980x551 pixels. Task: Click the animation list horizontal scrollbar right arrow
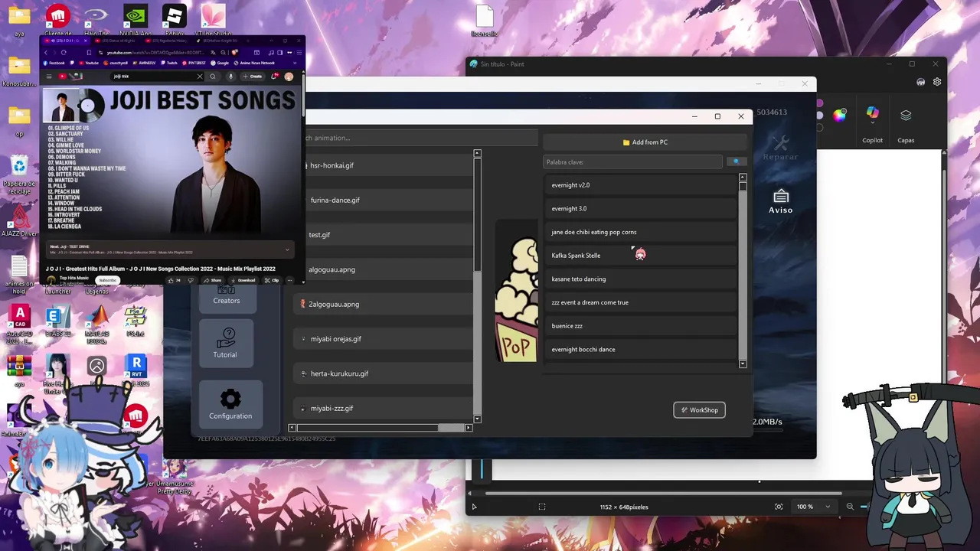pos(469,428)
